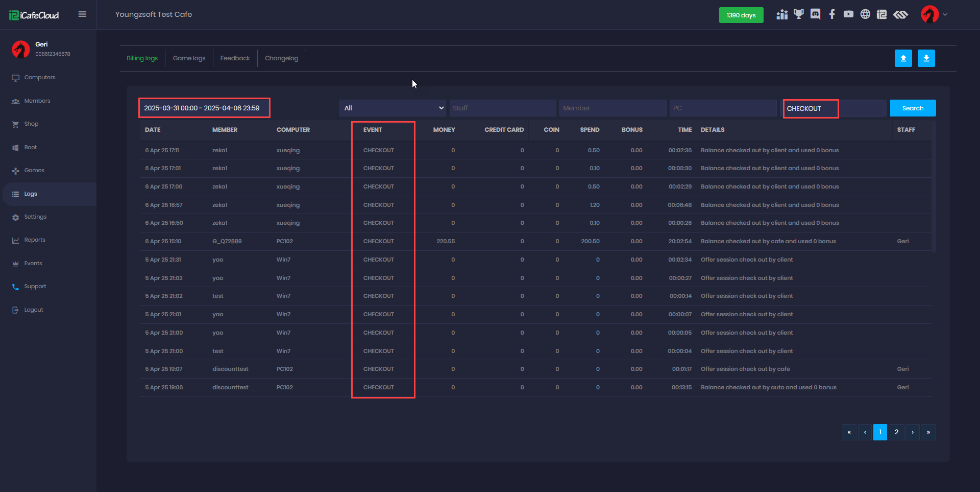
Task: Open the Discord icon link
Action: pos(815,14)
